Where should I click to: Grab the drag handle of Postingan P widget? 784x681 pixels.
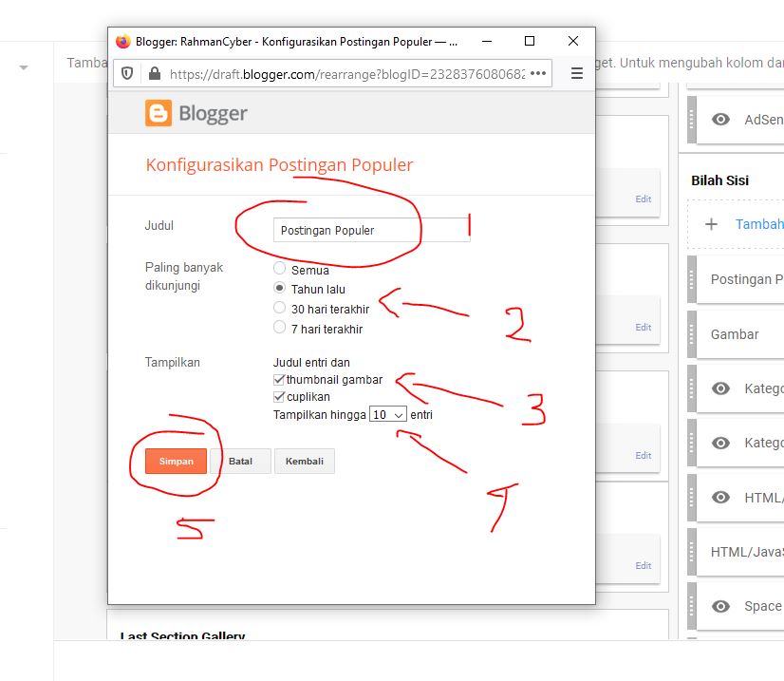pos(692,279)
